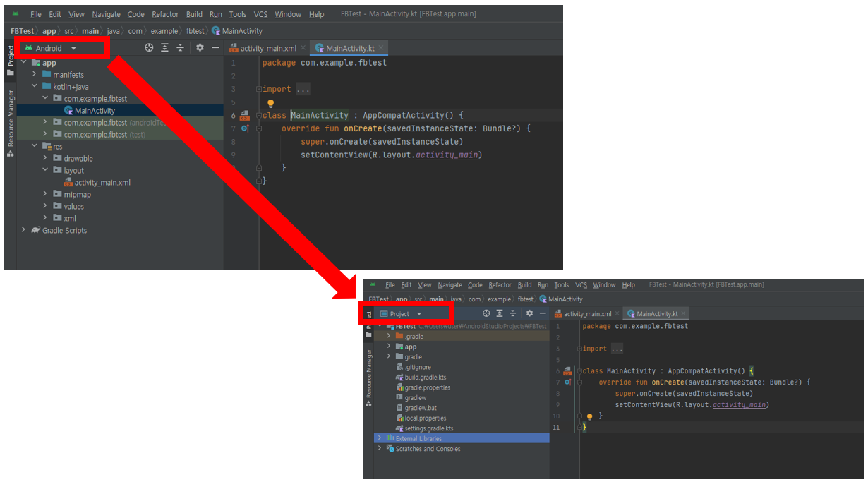868x482 pixels.
Task: Expand Scratches and Consoles in lower window
Action: 379,449
